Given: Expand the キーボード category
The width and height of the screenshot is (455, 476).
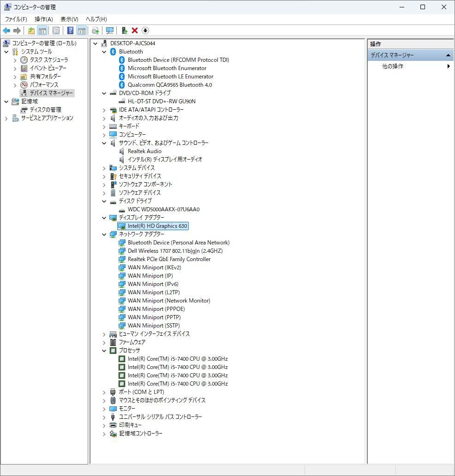Looking at the screenshot, I should 104,126.
